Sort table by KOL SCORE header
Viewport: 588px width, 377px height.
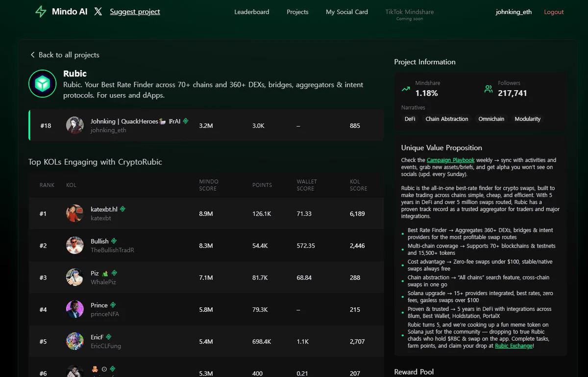pos(358,185)
